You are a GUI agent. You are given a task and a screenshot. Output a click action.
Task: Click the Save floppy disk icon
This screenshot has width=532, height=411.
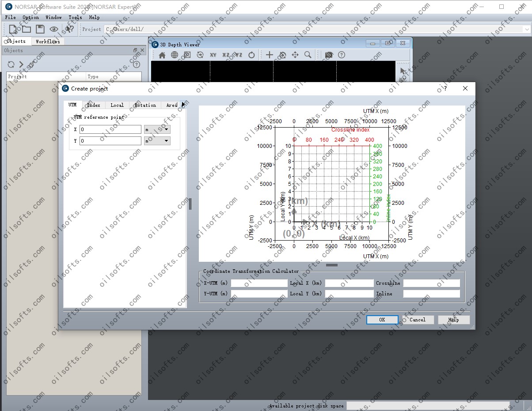40,29
